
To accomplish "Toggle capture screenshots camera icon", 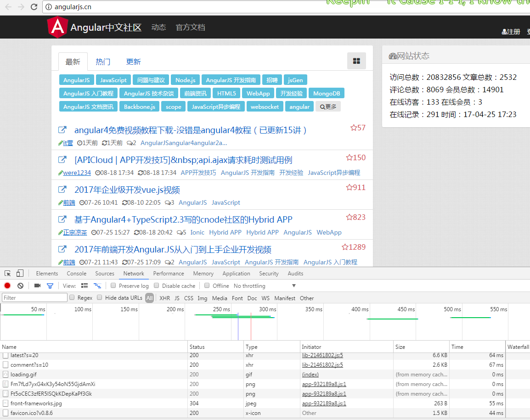I will [x=37, y=286].
